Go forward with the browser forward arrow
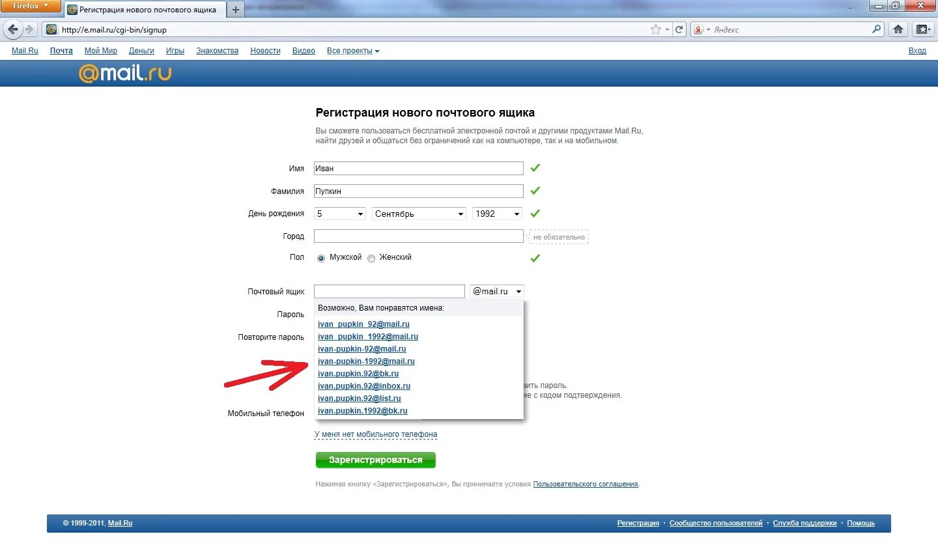Screen dimensions: 938x560 (x=29, y=29)
